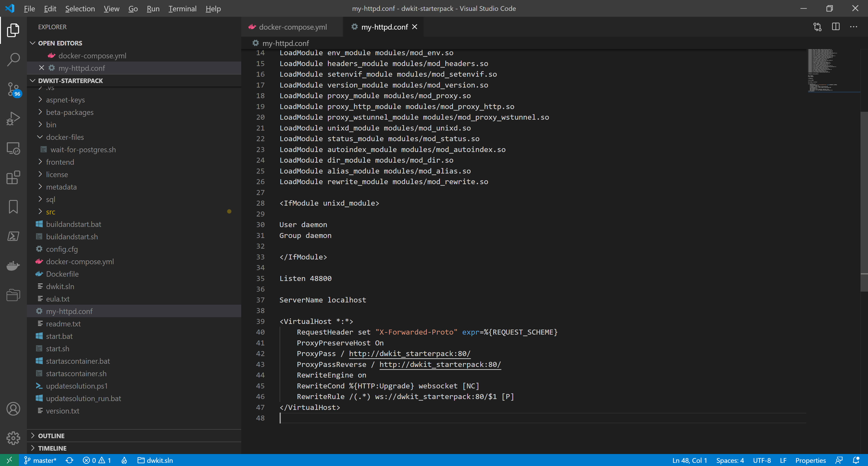Open the PowerShell terminal icon view

pyautogui.click(x=13, y=236)
